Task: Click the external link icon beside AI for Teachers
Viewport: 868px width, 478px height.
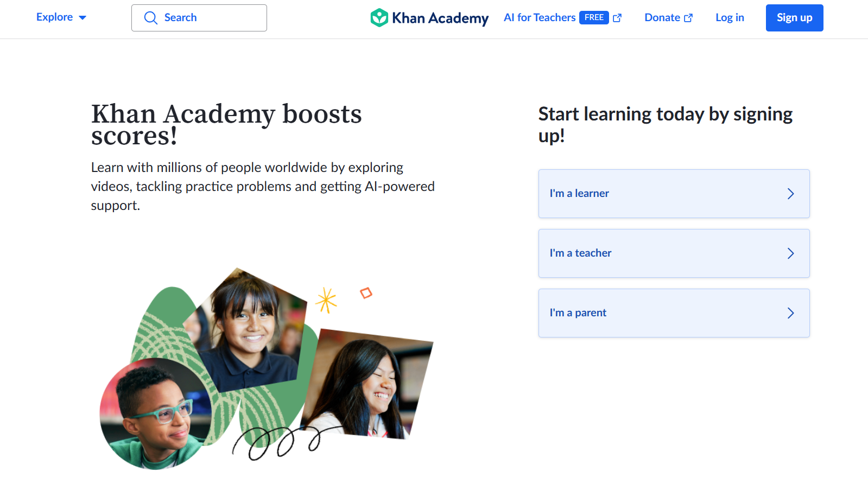Action: (x=617, y=18)
